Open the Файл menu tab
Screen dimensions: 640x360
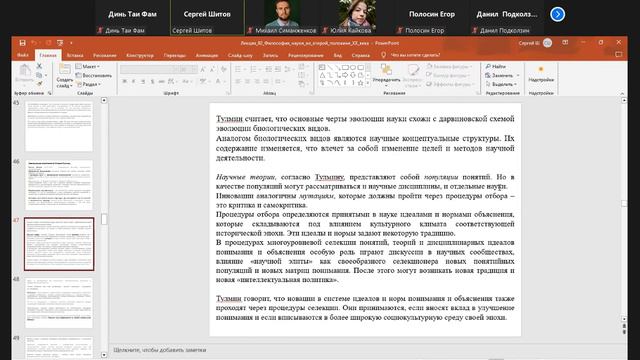[23, 55]
